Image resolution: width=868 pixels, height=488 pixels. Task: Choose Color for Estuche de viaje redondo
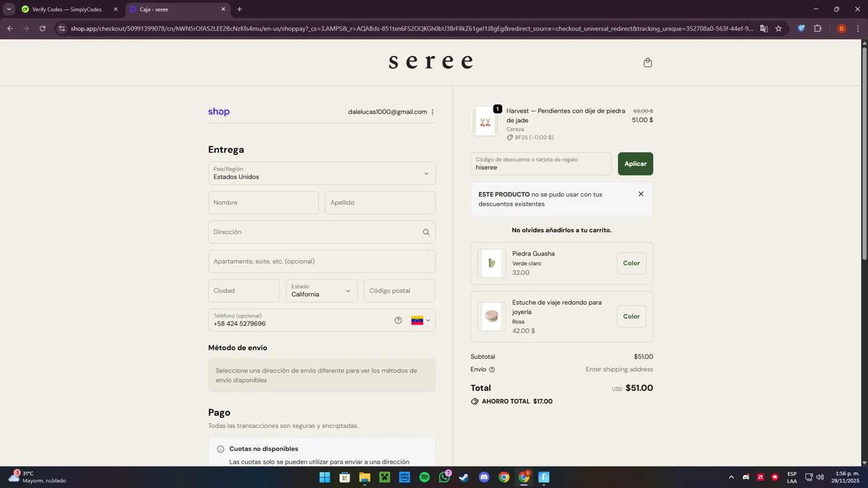(x=631, y=317)
